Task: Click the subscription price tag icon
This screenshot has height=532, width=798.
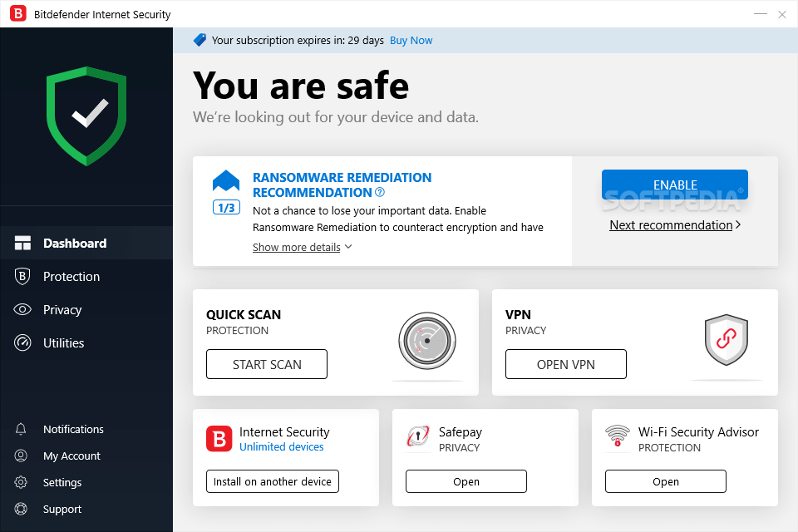Action: click(x=200, y=40)
